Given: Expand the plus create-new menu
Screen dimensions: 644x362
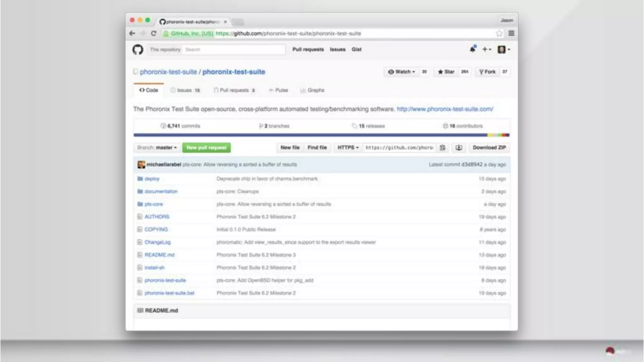Looking at the screenshot, I should click(x=486, y=49).
